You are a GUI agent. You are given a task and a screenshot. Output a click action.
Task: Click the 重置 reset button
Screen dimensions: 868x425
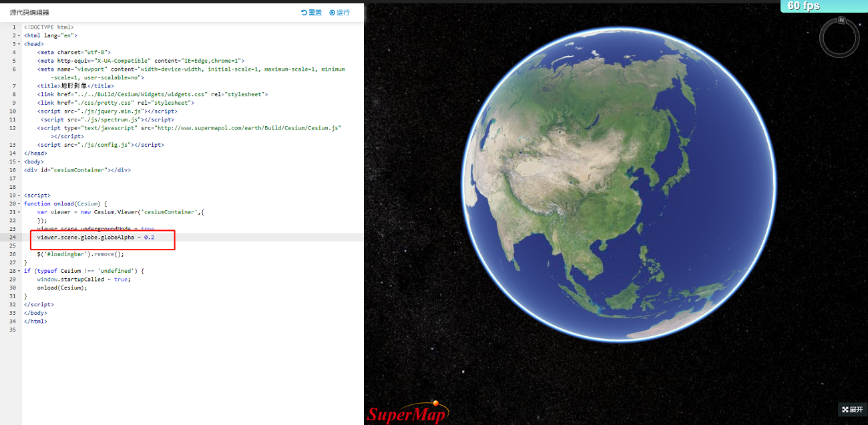click(311, 13)
